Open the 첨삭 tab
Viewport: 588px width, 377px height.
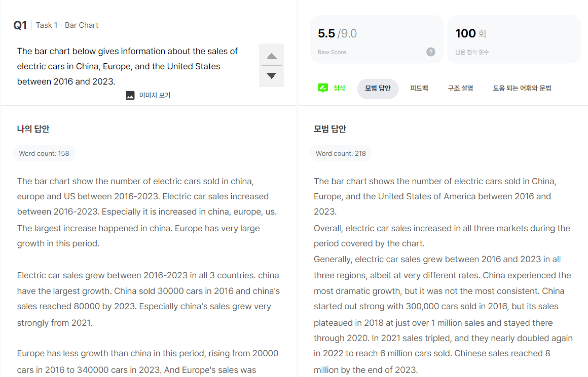tap(339, 88)
